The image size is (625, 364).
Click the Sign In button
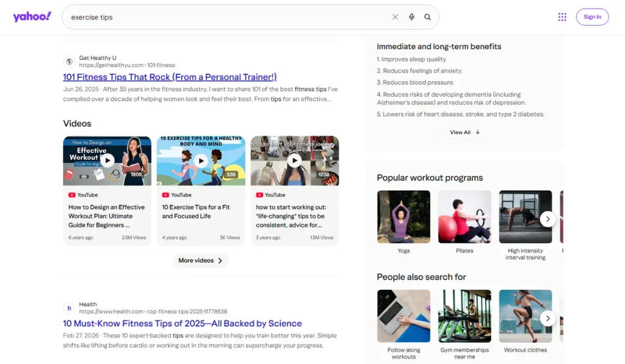592,16
